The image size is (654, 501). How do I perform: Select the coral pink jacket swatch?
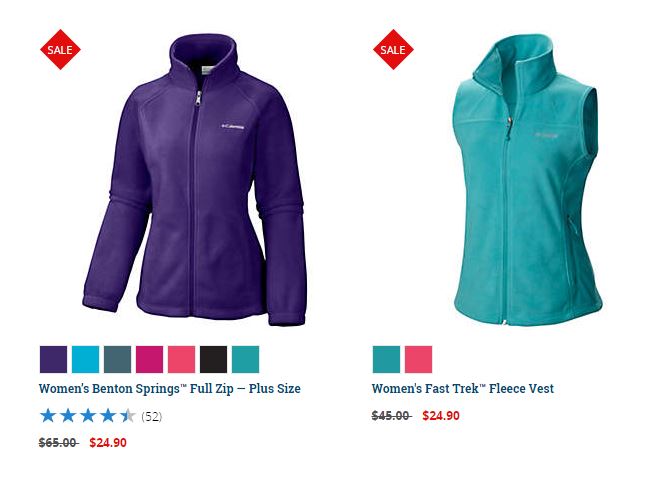tap(181, 359)
